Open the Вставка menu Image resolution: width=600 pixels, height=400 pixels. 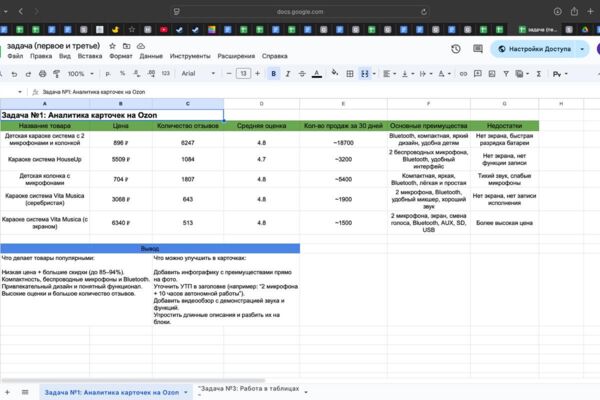coord(90,56)
